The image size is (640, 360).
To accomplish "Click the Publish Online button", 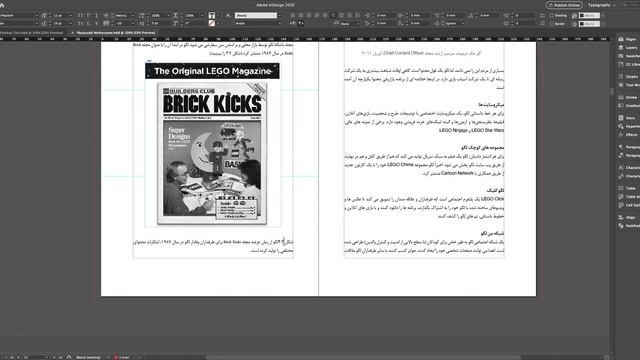I will pyautogui.click(x=564, y=5).
